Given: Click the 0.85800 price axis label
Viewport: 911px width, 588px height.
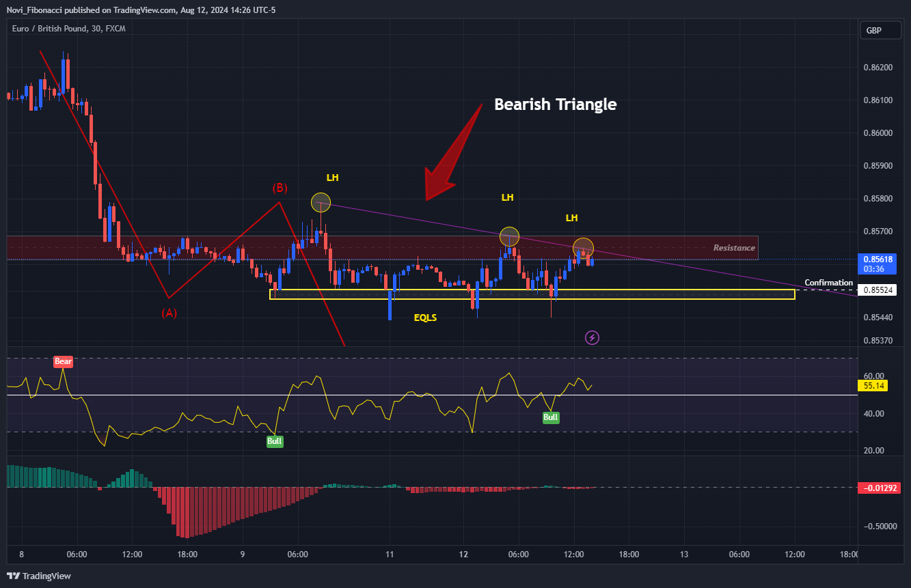Looking at the screenshot, I should pos(878,199).
